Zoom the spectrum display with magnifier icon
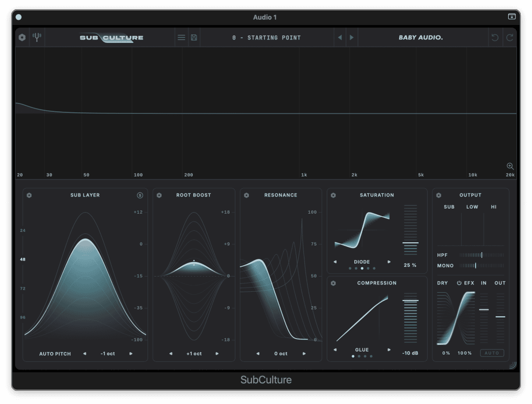532x404 pixels. point(510,166)
